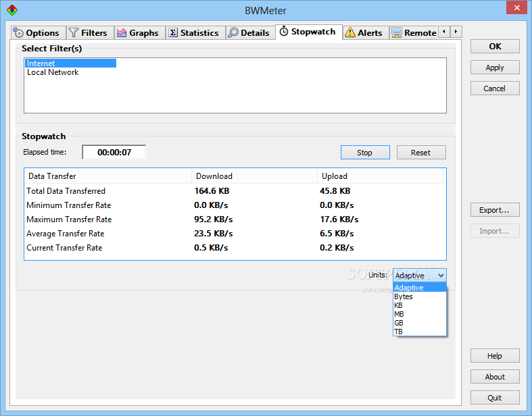Select the Minimum Transfer Rate row
This screenshot has width=532, height=416.
point(235,205)
